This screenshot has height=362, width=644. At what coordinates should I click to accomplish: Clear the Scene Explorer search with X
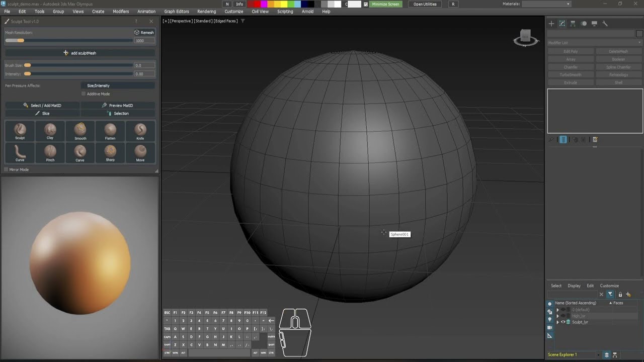[x=601, y=295]
